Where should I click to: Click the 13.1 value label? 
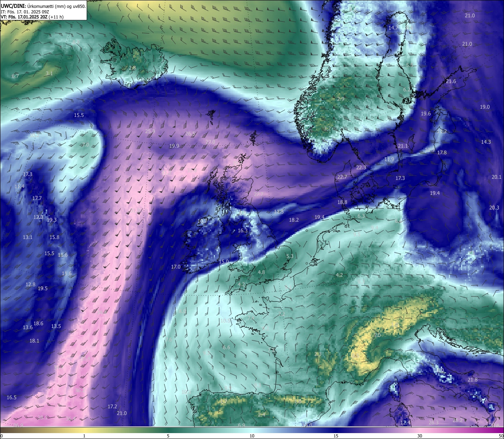click(28, 237)
